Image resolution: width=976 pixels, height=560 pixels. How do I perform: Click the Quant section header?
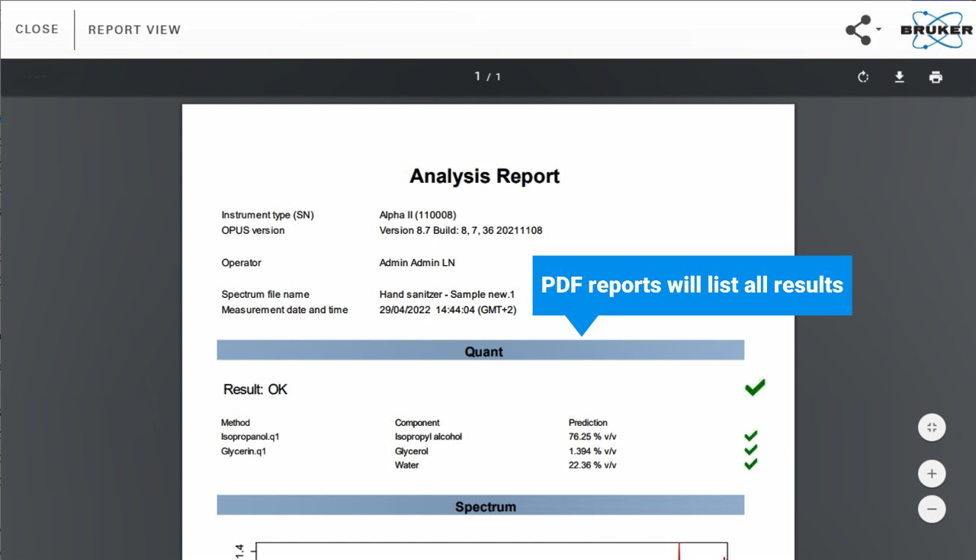[480, 351]
